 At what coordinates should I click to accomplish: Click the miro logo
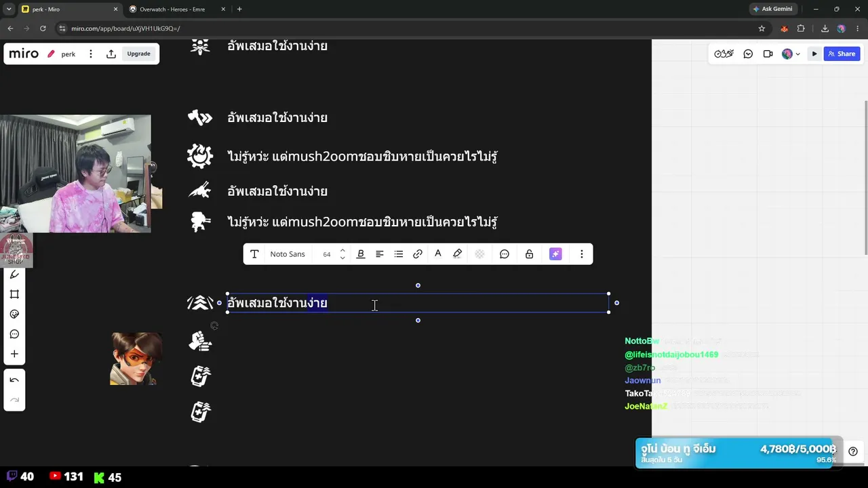point(24,54)
